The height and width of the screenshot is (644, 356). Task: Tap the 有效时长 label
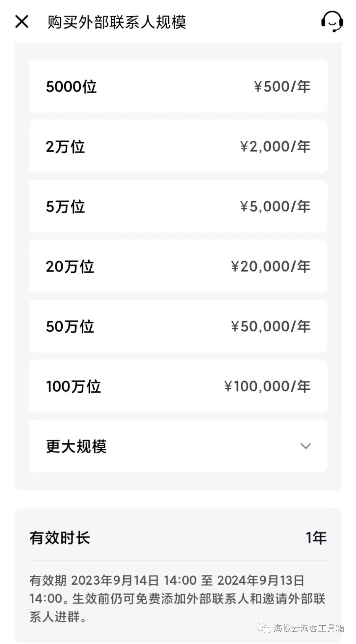point(60,538)
